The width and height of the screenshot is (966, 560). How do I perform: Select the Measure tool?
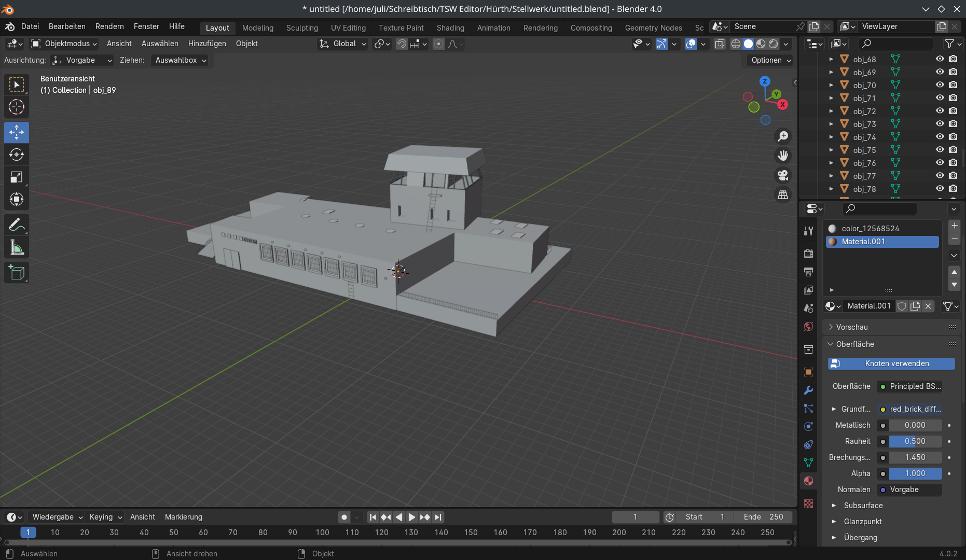pyautogui.click(x=17, y=248)
